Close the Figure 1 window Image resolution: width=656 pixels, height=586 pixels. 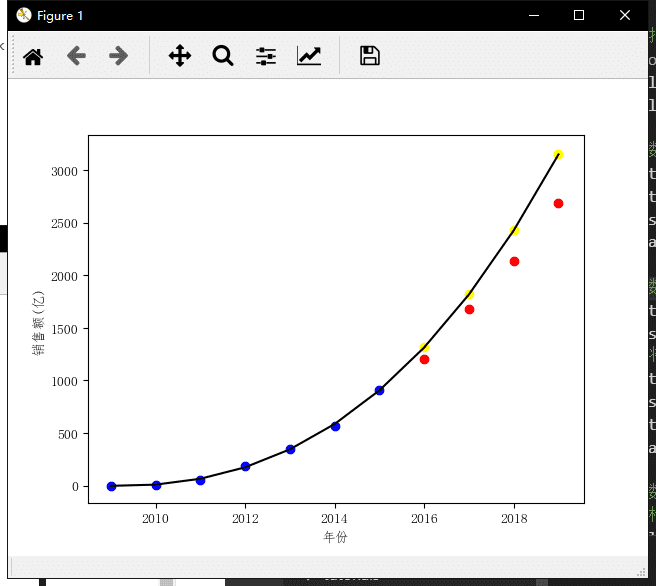tap(625, 15)
